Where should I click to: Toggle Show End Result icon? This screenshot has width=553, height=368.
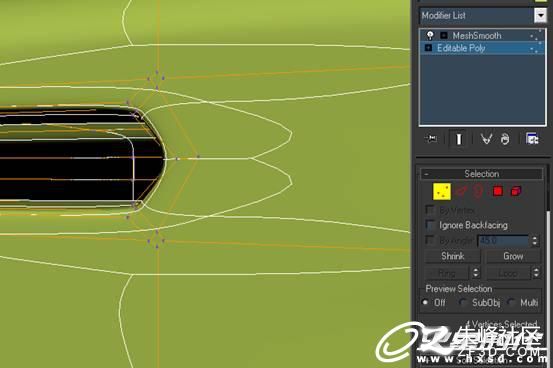(x=458, y=139)
